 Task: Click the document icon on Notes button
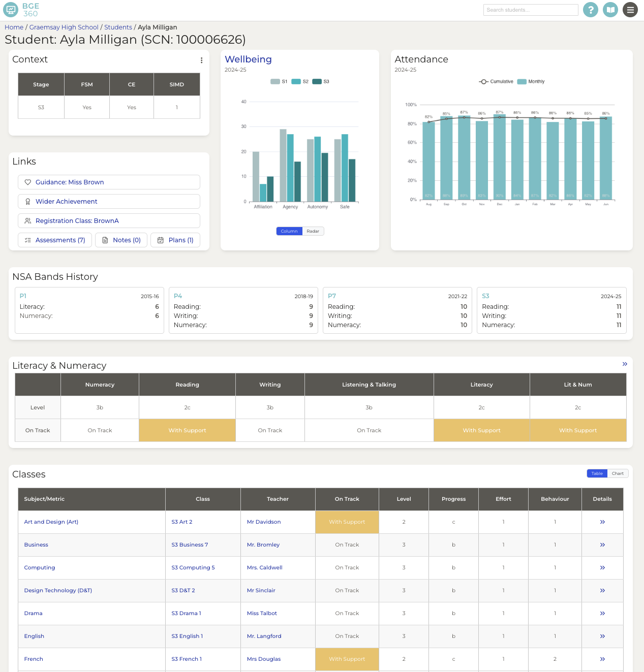(x=106, y=240)
